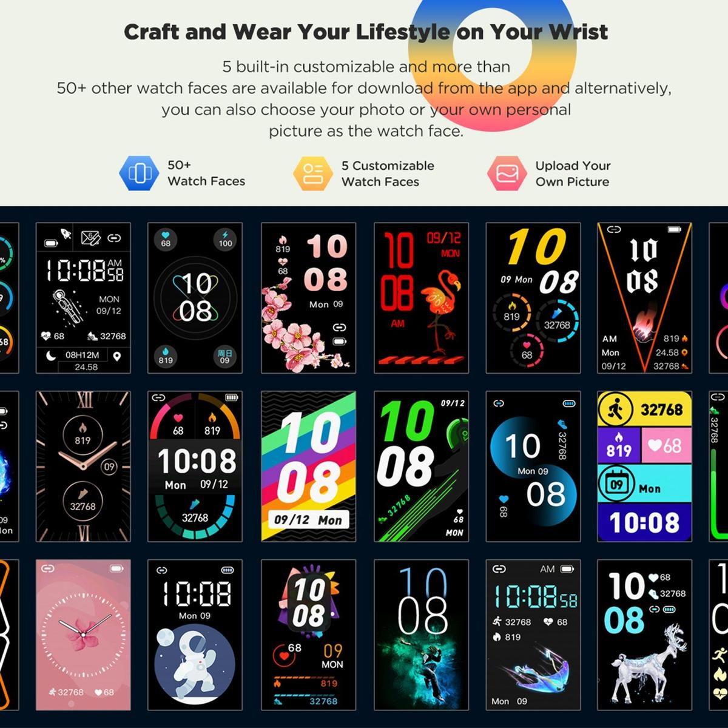728x728 pixels.
Task: Select the dancer teal smoke watch face
Action: pyautogui.click(x=422, y=635)
